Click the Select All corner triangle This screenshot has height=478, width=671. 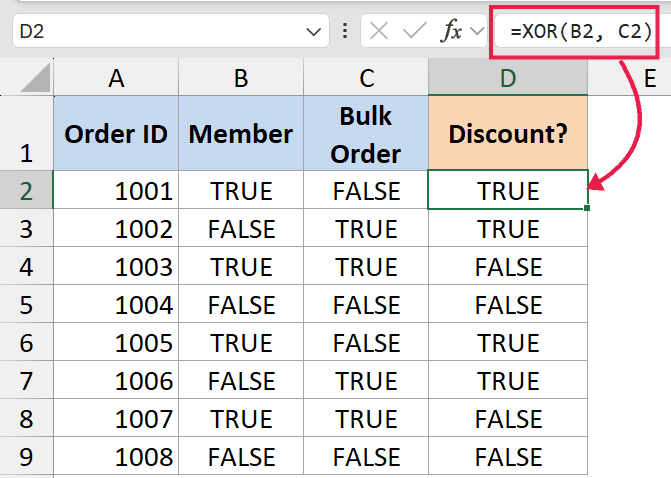click(x=36, y=77)
